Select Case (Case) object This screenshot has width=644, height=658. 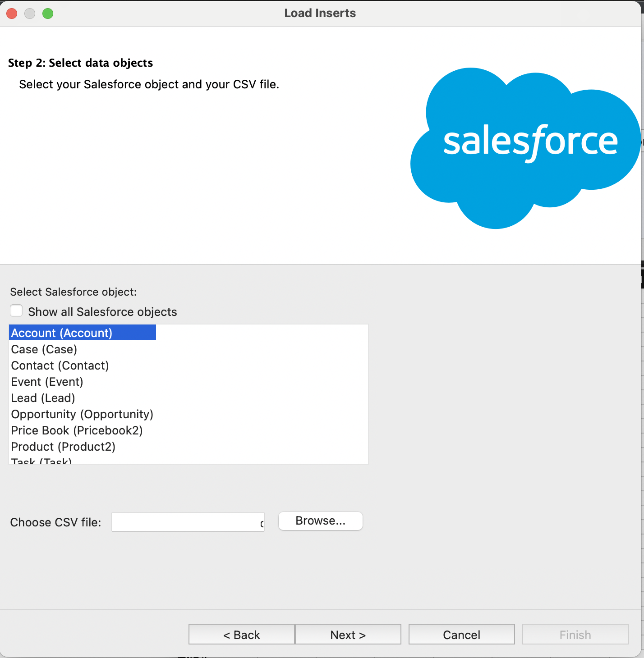tap(44, 349)
